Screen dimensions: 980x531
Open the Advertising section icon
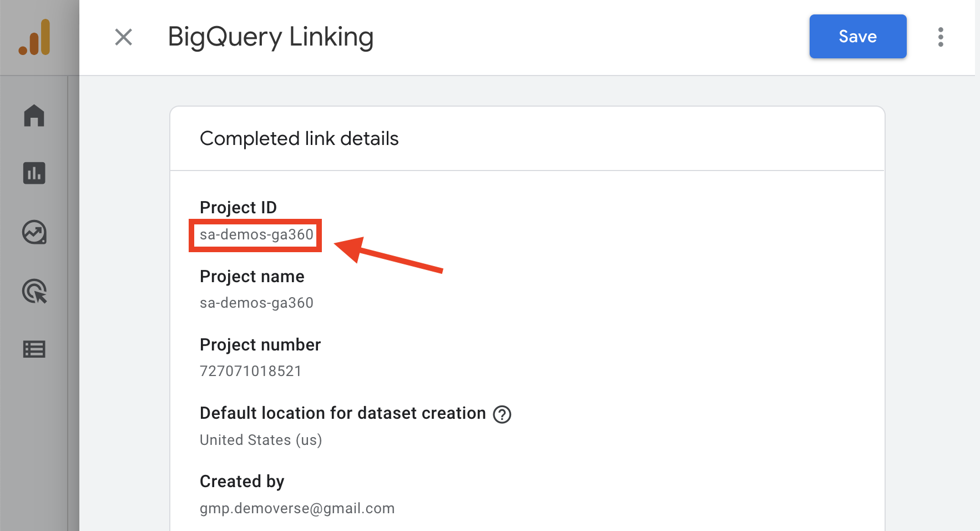[x=34, y=291]
